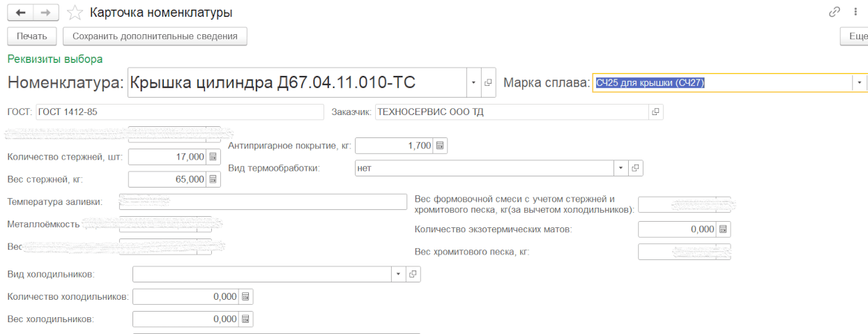Expand the Номенклатура dropdown list
The image size is (868, 334).
click(473, 83)
